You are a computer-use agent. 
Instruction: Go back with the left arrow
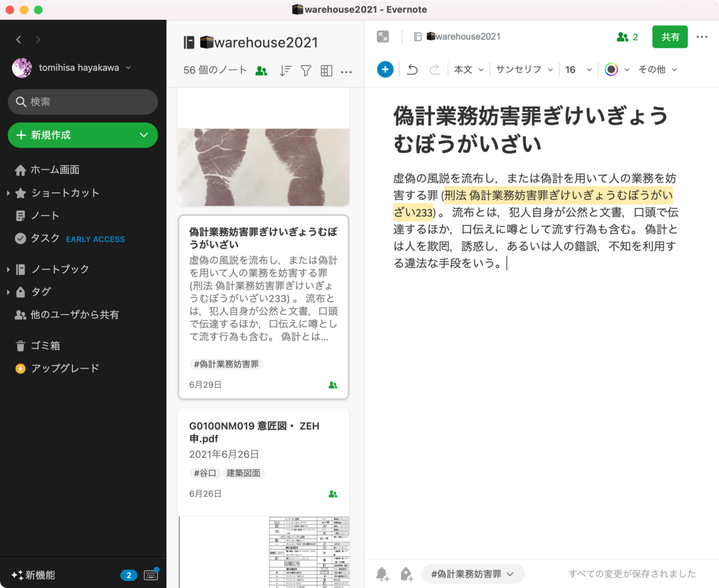click(19, 40)
